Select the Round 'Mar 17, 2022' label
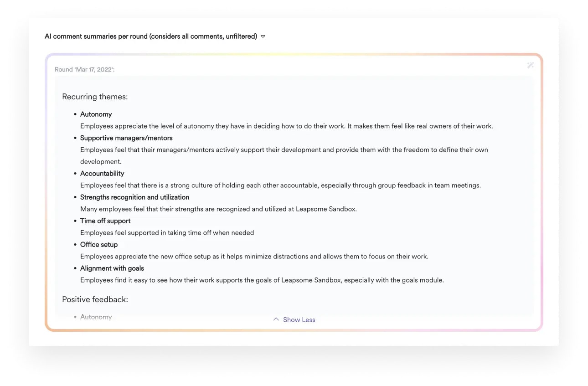This screenshot has height=386, width=588. pyautogui.click(x=83, y=69)
